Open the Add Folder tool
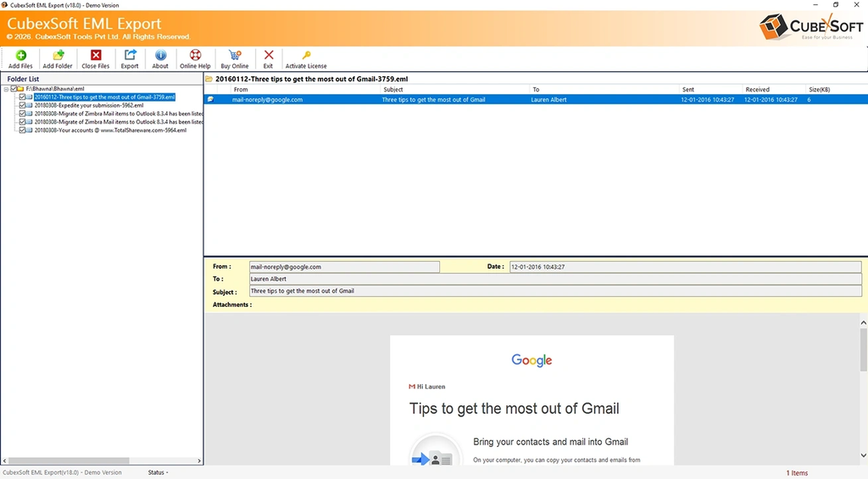The width and height of the screenshot is (868, 479). (58, 58)
